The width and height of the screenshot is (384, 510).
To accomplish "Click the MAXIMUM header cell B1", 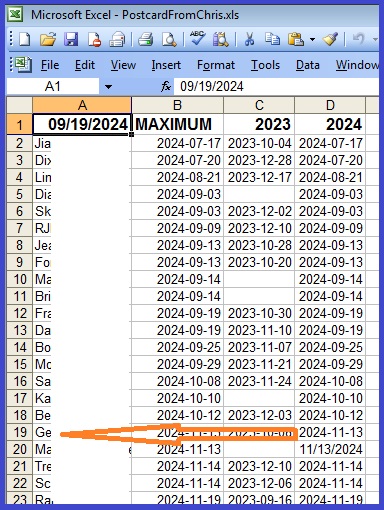I will (x=177, y=124).
